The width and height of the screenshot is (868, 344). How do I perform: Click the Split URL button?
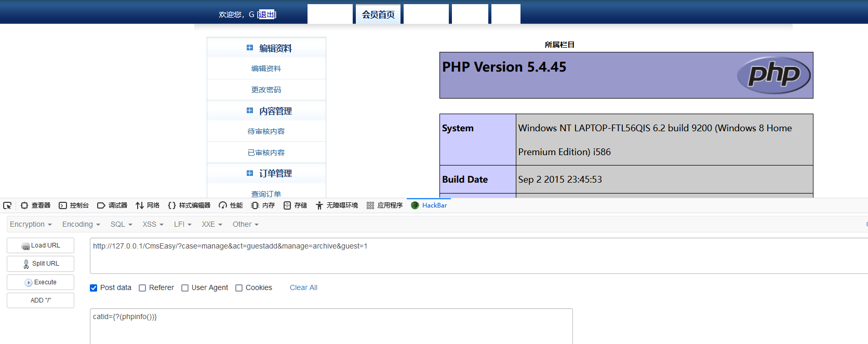tap(41, 264)
